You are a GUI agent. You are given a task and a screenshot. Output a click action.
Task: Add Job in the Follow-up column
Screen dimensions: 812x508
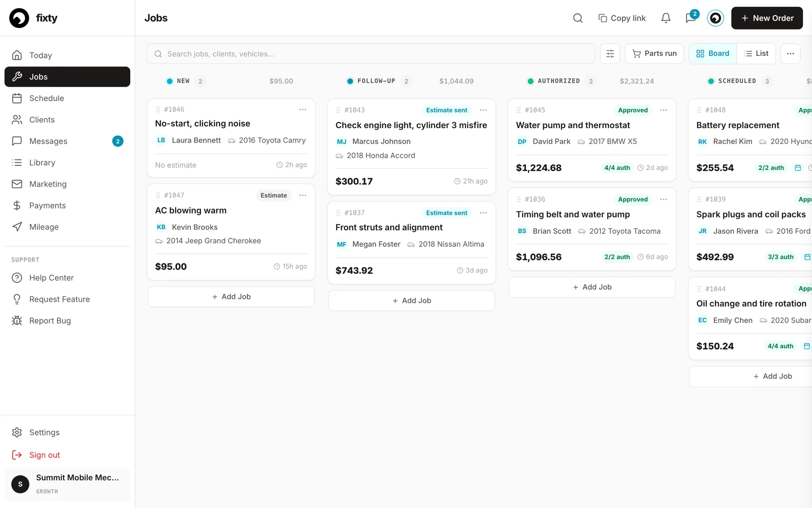pyautogui.click(x=411, y=300)
